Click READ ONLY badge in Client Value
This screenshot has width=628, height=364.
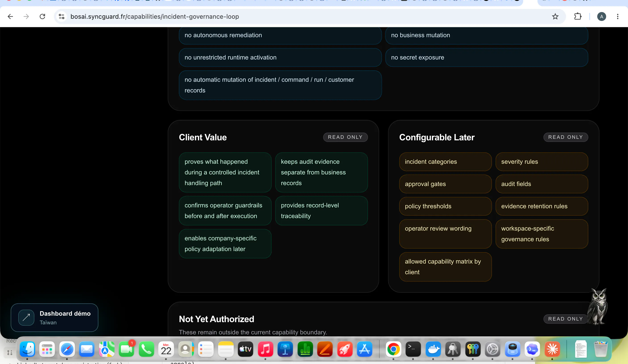tap(345, 137)
